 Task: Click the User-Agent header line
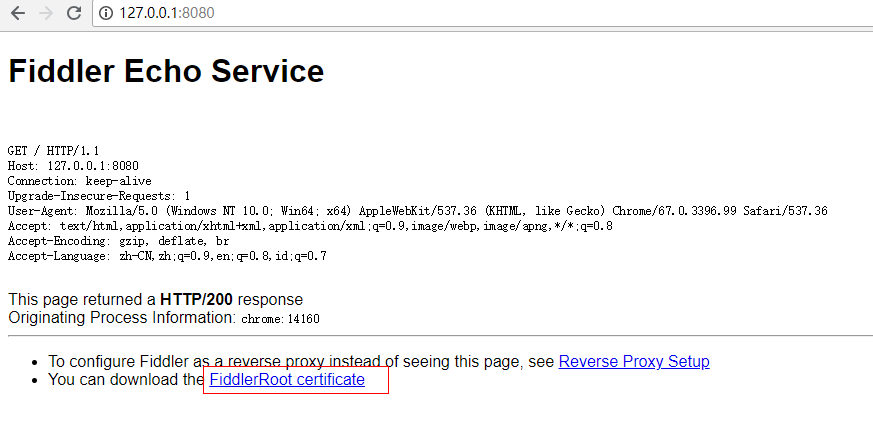point(418,211)
